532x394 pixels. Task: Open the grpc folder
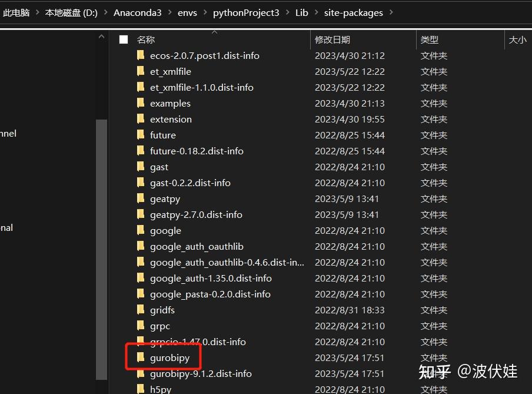point(159,326)
